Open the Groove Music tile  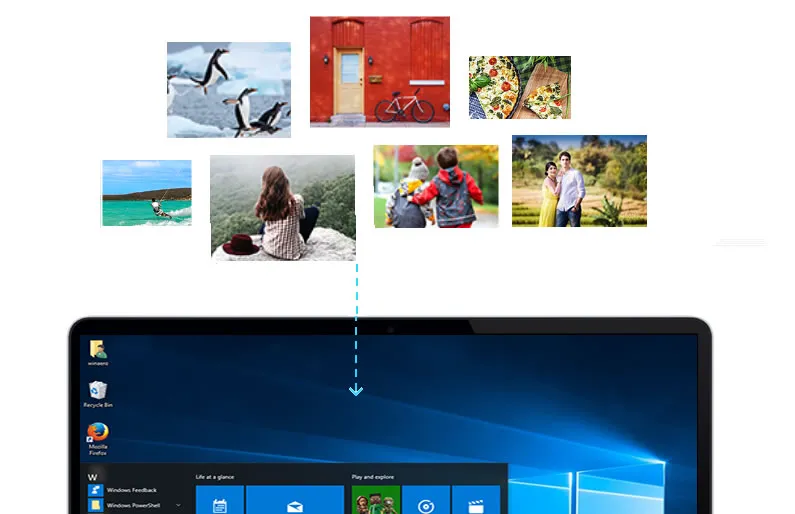pos(426,502)
